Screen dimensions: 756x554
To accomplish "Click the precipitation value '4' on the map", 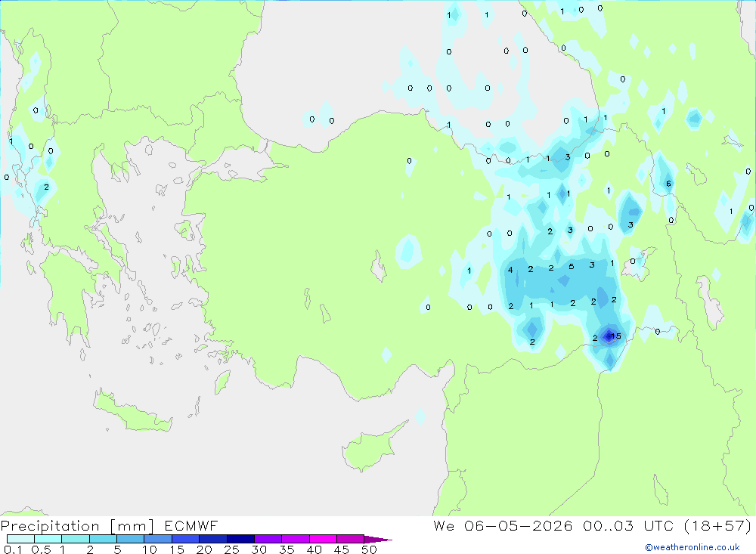I will 510,270.
